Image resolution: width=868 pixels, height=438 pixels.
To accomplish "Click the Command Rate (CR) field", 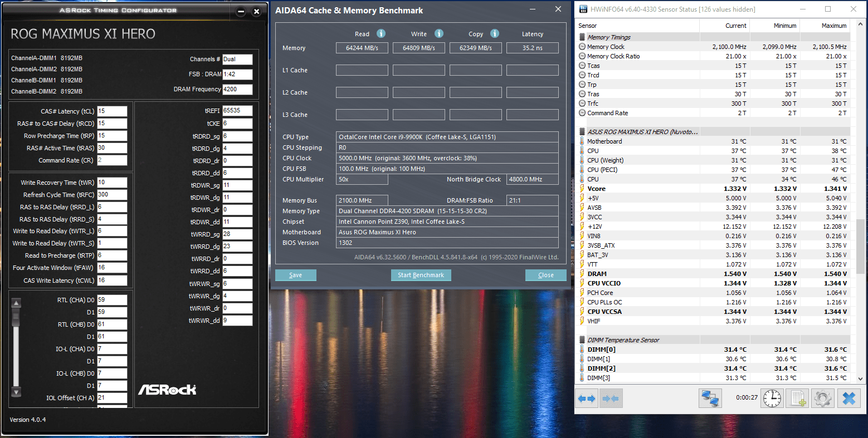I will click(112, 160).
